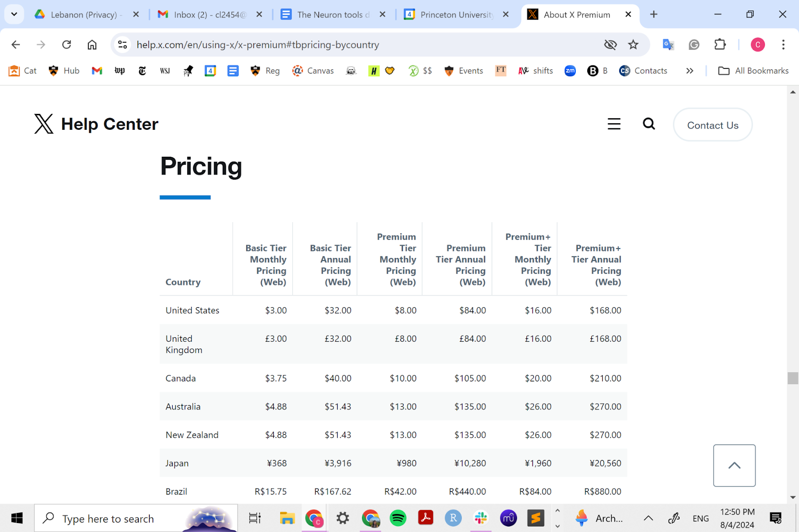Screen dimensions: 799x532
Task: Open Sublime Text from the taskbar
Action: [536, 519]
